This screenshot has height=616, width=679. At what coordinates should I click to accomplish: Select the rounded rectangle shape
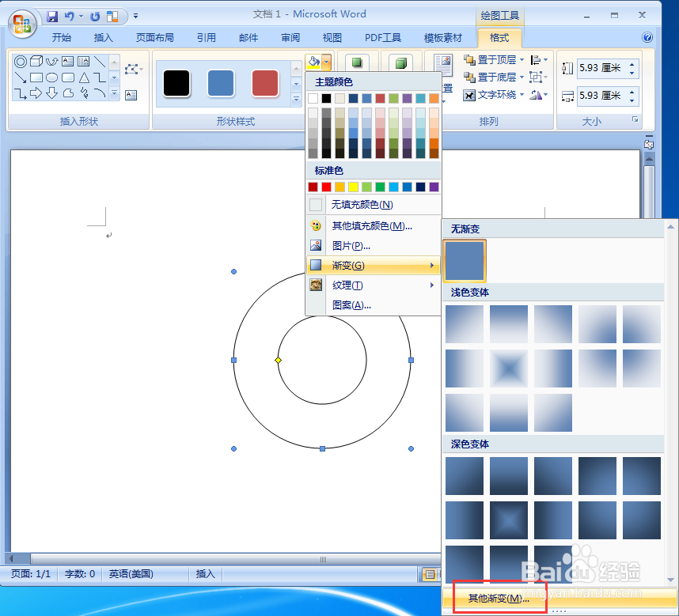68,77
